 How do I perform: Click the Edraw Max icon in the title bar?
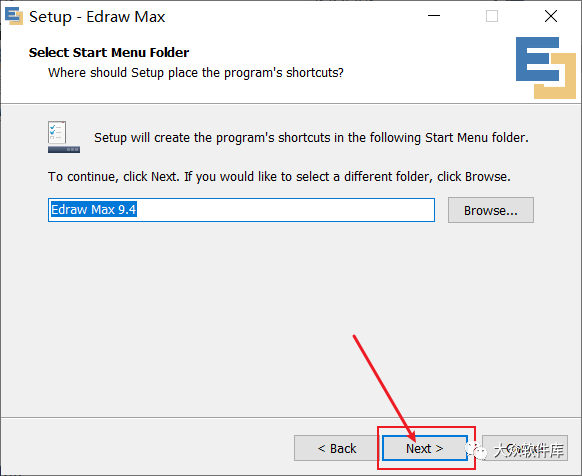[14, 16]
